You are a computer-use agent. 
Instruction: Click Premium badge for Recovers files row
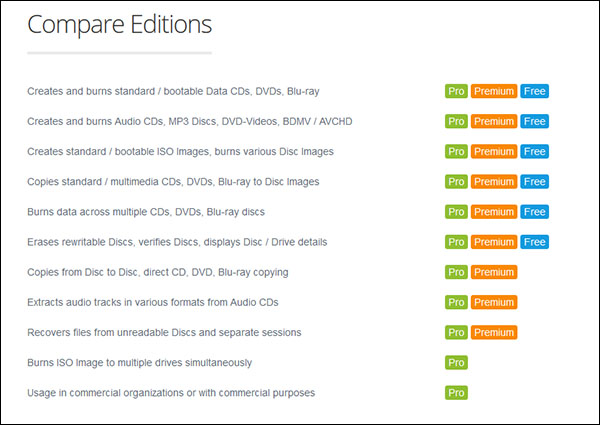494,332
